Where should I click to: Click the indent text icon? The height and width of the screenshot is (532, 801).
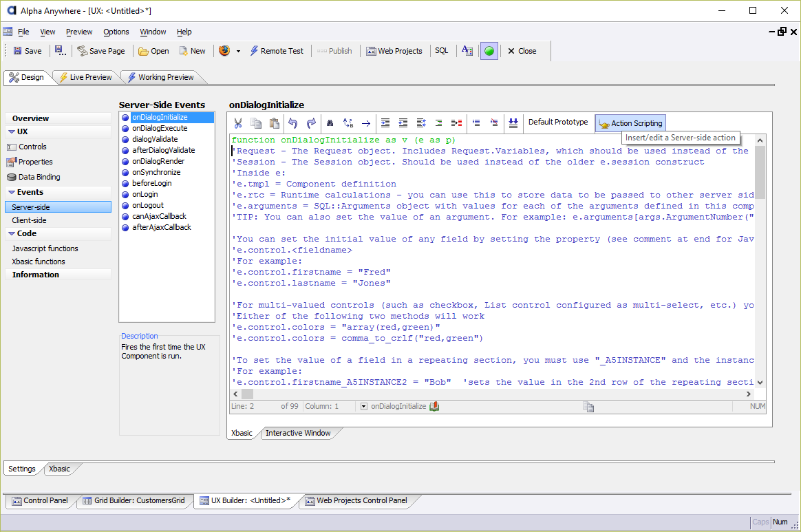pyautogui.click(x=385, y=123)
